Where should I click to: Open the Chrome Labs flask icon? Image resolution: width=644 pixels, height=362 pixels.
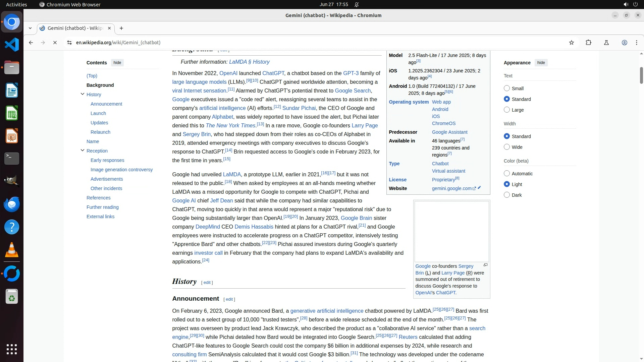[606, 43]
